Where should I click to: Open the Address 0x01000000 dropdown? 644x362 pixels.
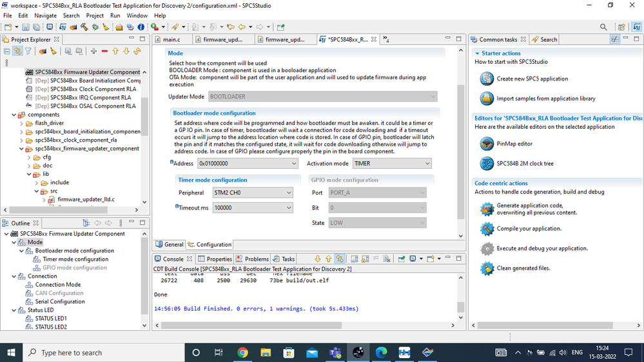coord(248,164)
